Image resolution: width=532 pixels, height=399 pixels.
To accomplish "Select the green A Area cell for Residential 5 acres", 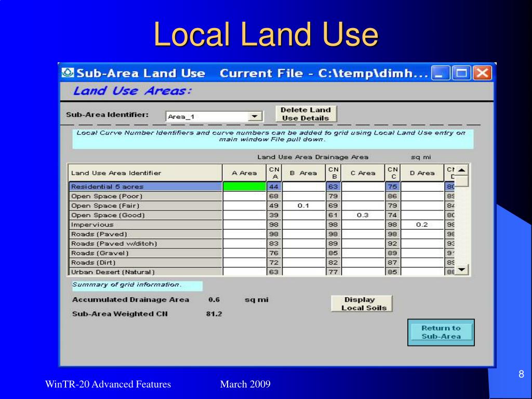I will coord(244,187).
